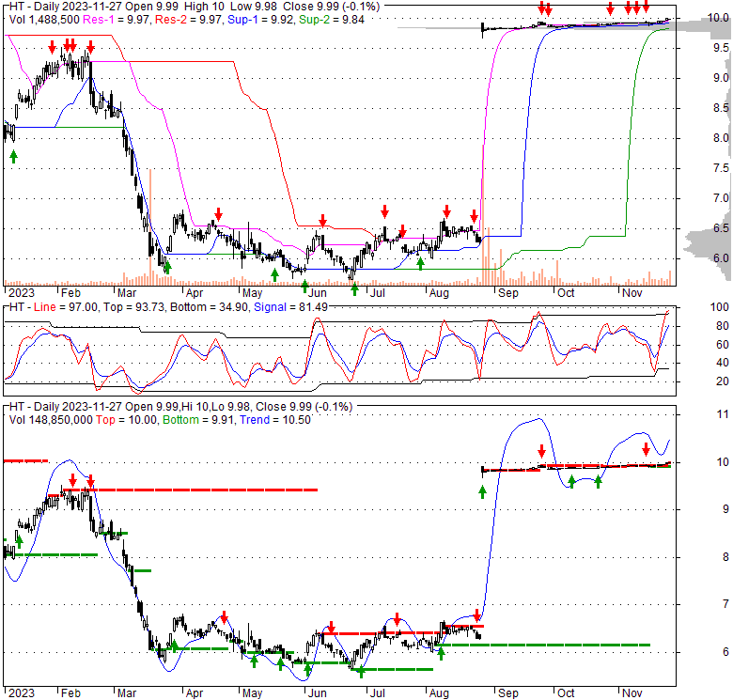Viewport: 733px width, 700px height.
Task: Click the 'Aug' month label on bottom chart axis
Action: tap(439, 693)
